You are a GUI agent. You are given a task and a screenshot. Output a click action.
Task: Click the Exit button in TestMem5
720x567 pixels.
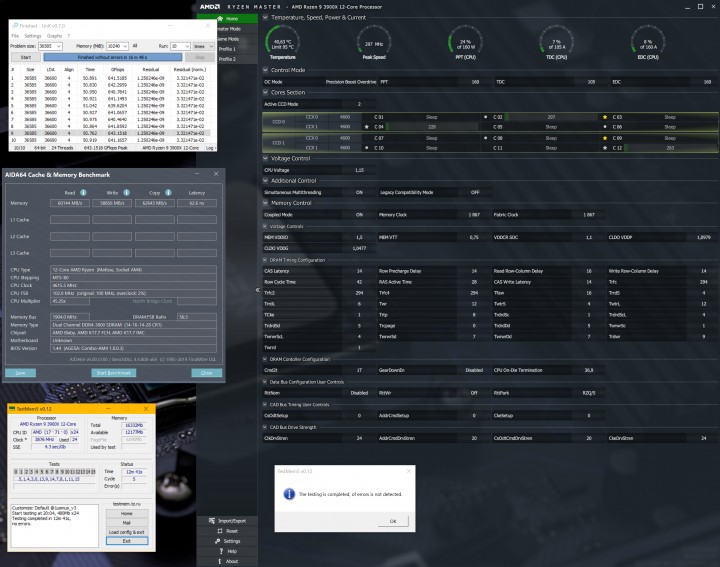(127, 541)
